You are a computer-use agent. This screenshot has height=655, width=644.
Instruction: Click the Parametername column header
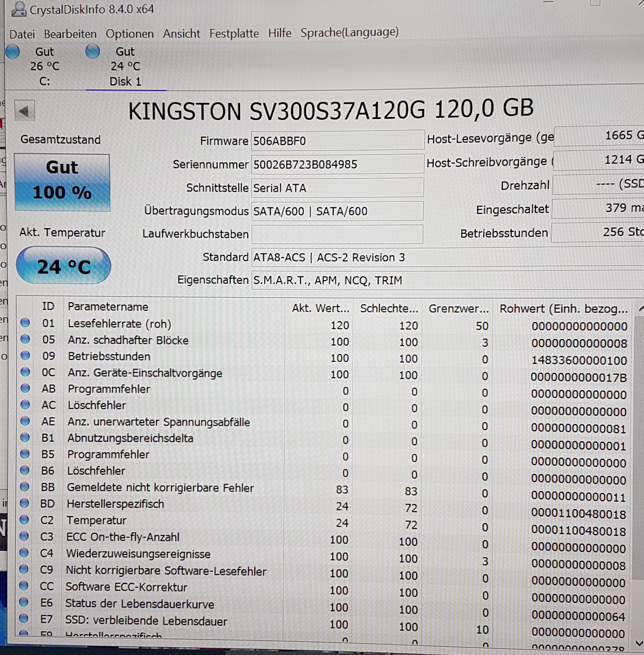[108, 307]
